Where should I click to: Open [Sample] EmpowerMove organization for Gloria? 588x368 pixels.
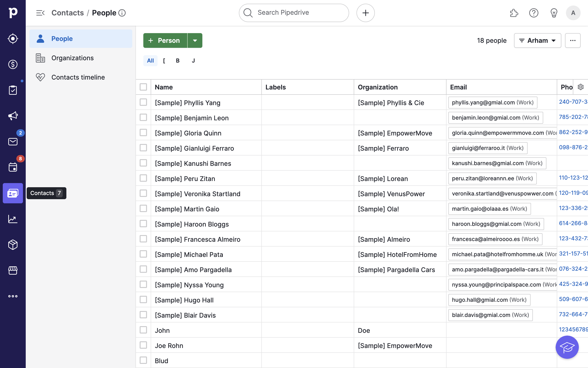(x=395, y=133)
